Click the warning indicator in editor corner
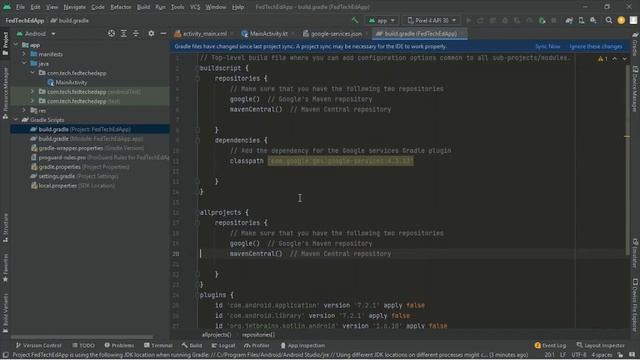 [x=602, y=59]
